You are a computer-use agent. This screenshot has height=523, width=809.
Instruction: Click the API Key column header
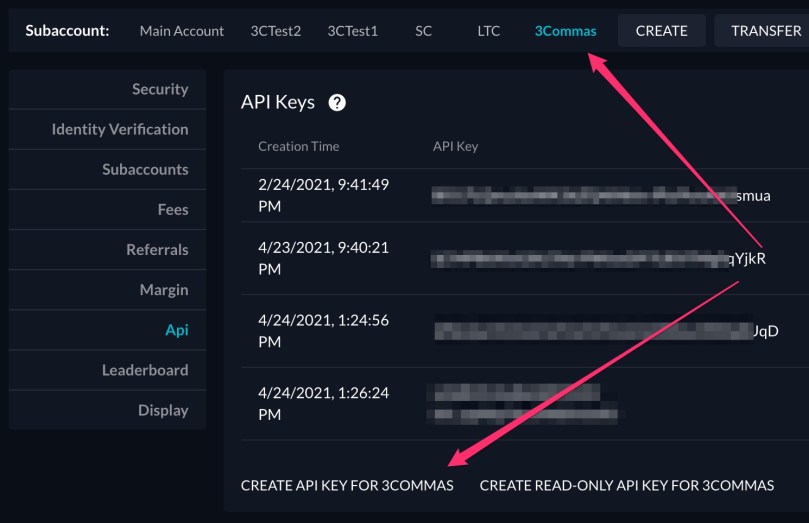click(x=456, y=146)
